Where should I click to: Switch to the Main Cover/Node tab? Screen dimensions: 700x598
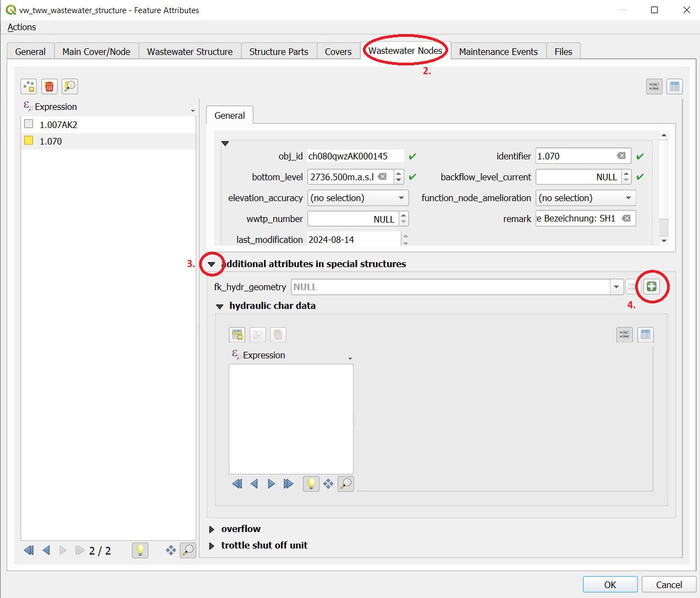pos(96,52)
